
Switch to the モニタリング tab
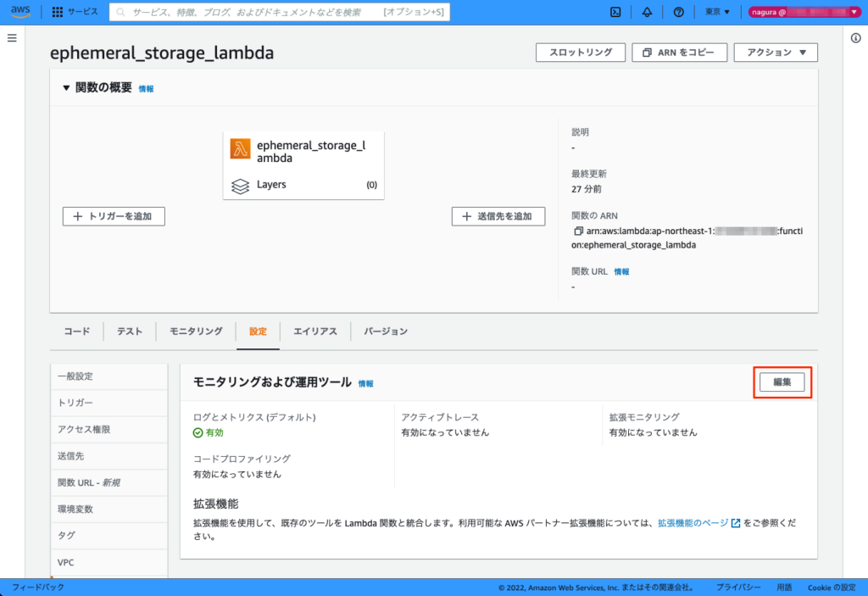[x=196, y=331]
